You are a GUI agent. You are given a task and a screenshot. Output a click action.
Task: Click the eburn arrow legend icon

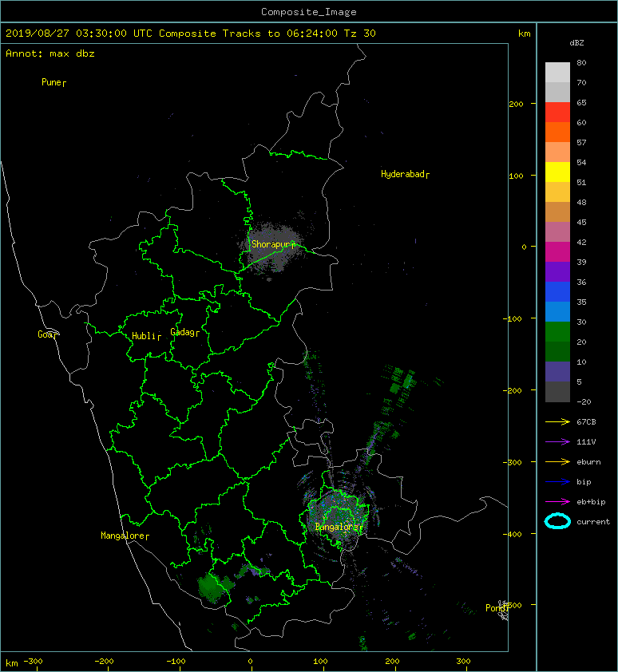click(x=557, y=462)
